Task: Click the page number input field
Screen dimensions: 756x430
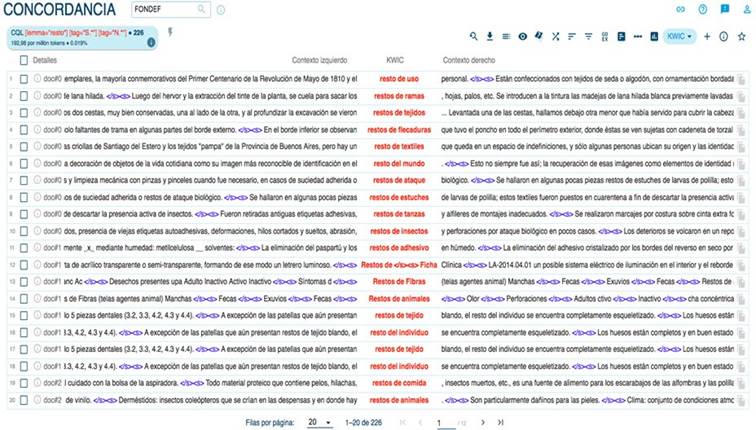Action: point(440,422)
